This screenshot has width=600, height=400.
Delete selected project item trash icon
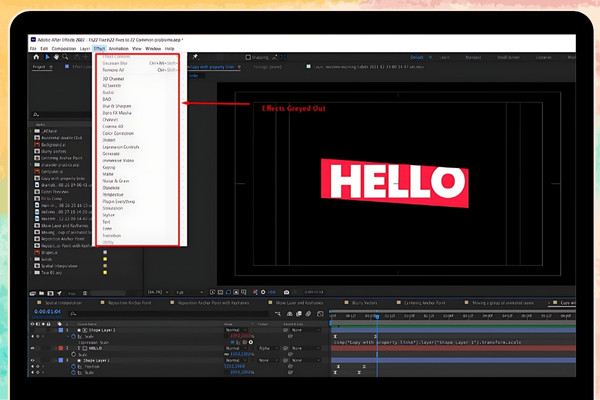click(x=85, y=293)
